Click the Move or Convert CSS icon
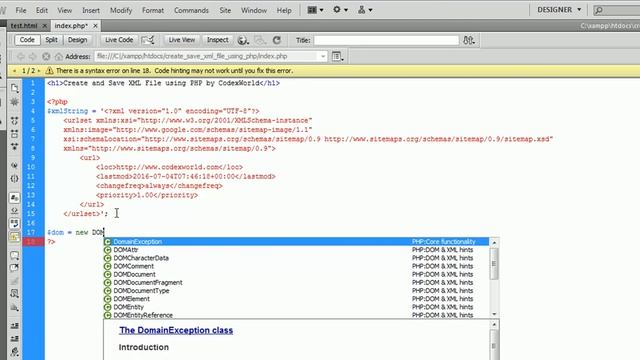 click(15, 307)
